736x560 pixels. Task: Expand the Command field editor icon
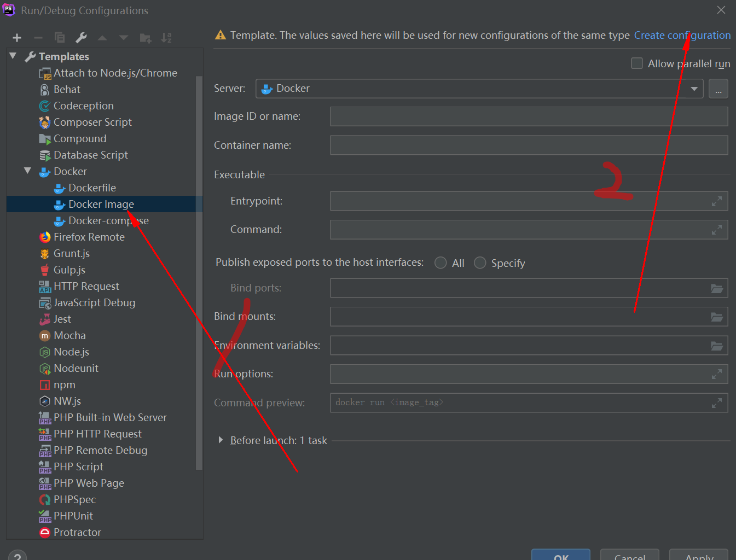(717, 230)
